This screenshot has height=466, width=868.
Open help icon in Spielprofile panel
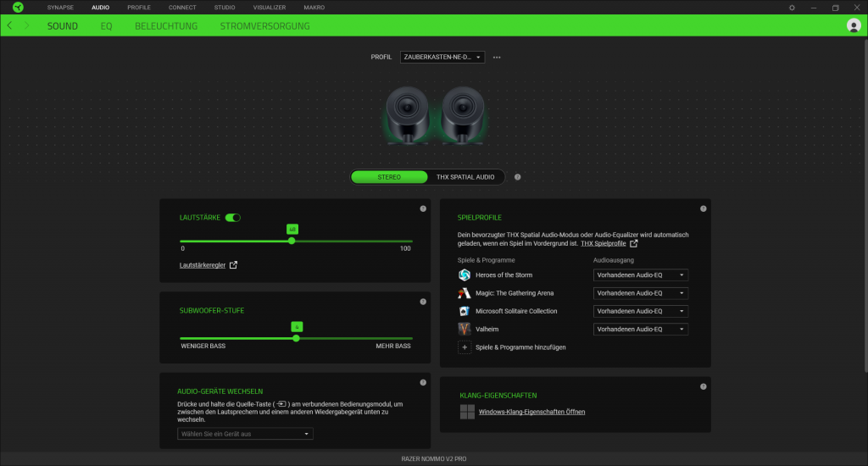coord(703,208)
